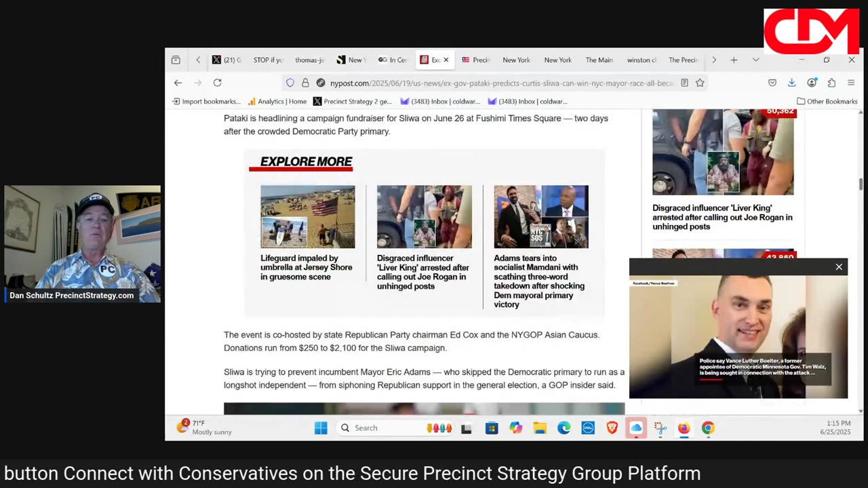The width and height of the screenshot is (868, 488).
Task: Switch to 'The Main' tab
Action: tap(599, 60)
